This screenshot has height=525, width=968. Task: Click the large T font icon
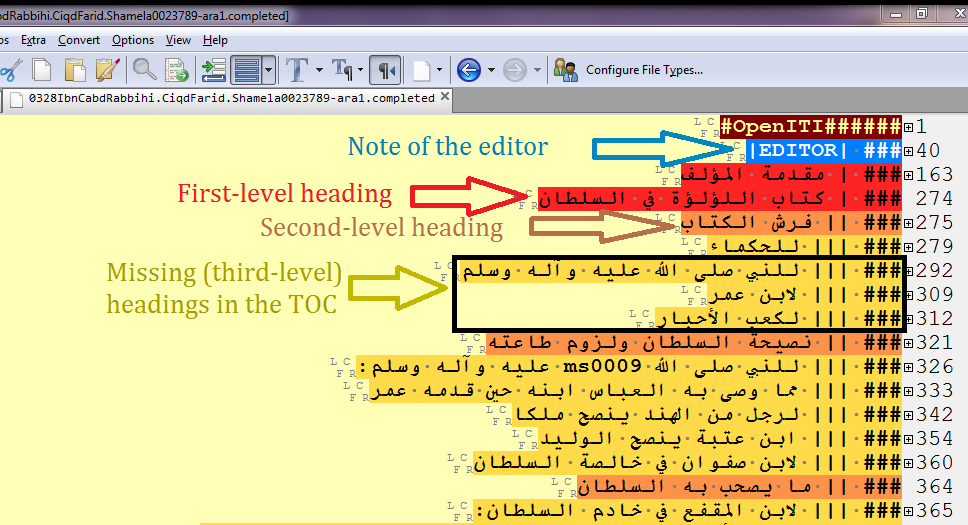click(x=297, y=70)
